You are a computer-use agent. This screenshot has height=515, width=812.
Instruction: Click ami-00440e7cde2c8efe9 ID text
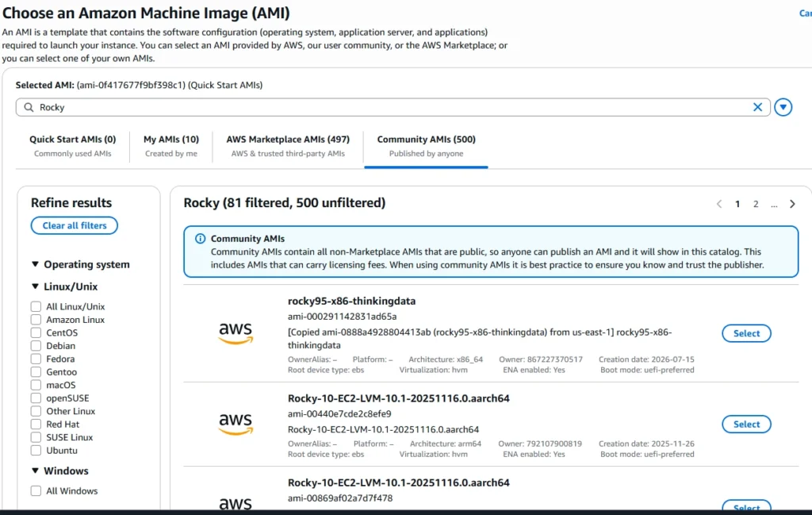point(339,414)
